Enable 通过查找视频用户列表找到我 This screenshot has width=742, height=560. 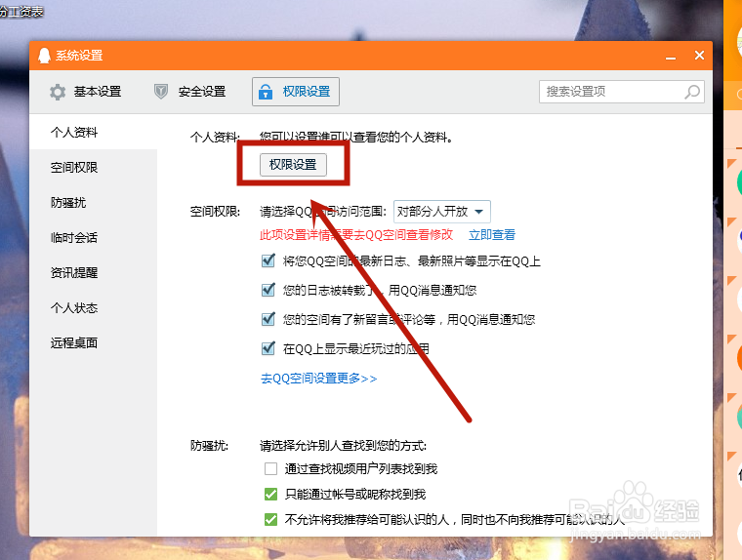[270, 468]
